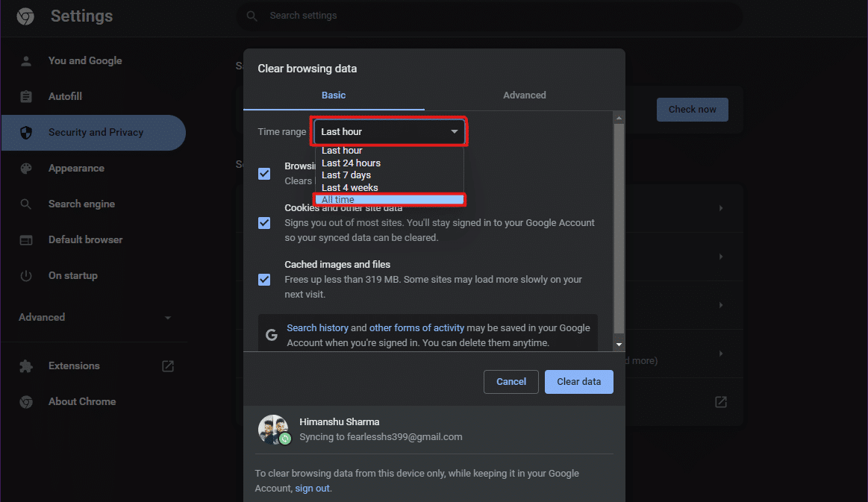
Task: Open On startup settings section
Action: point(94,276)
